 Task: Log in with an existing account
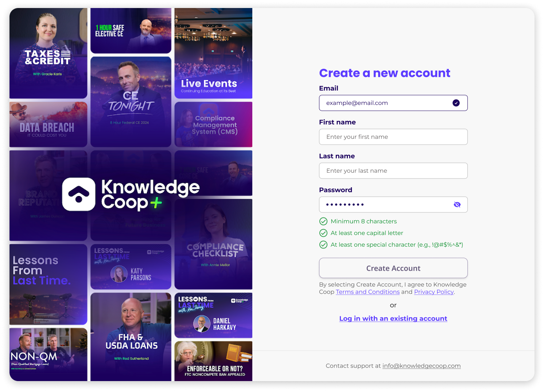coord(393,318)
